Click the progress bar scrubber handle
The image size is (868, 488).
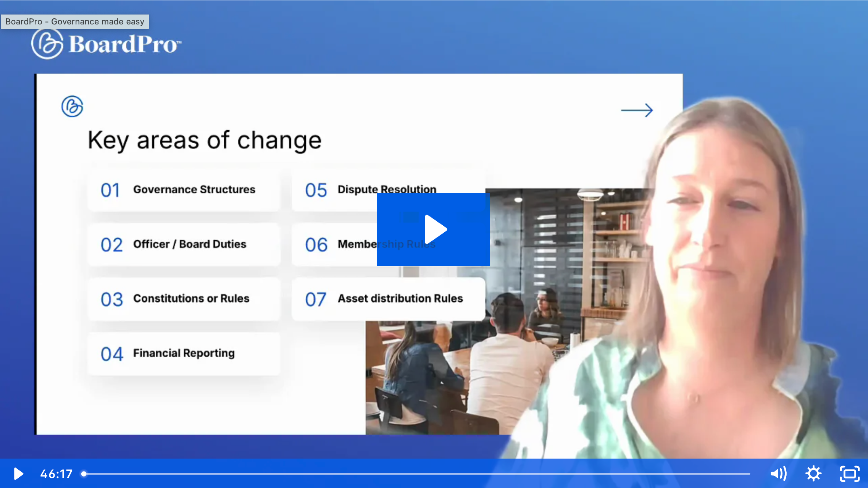tap(84, 474)
